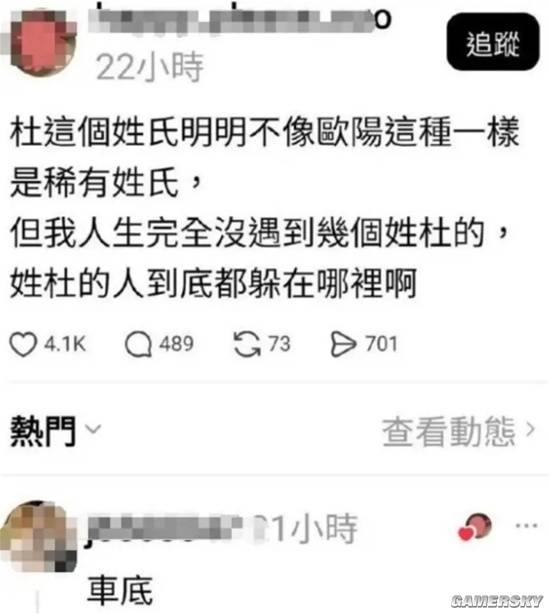Click the 701 shares count

coord(381,344)
